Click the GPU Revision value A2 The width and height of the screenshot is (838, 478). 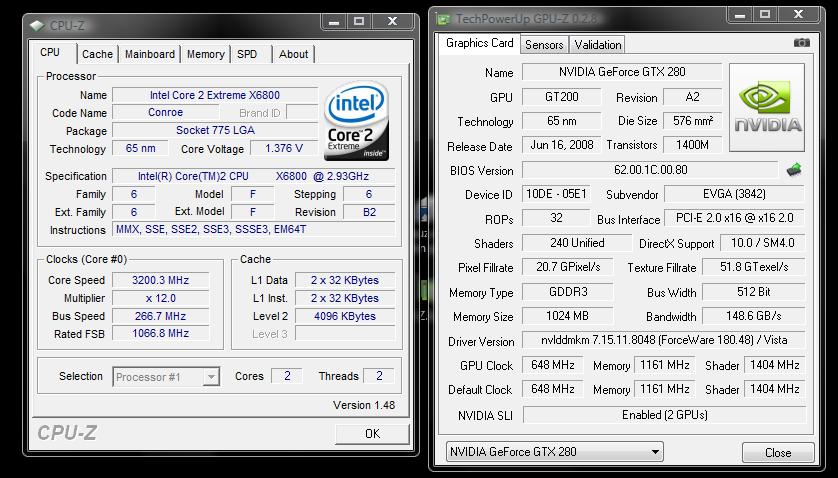point(692,97)
